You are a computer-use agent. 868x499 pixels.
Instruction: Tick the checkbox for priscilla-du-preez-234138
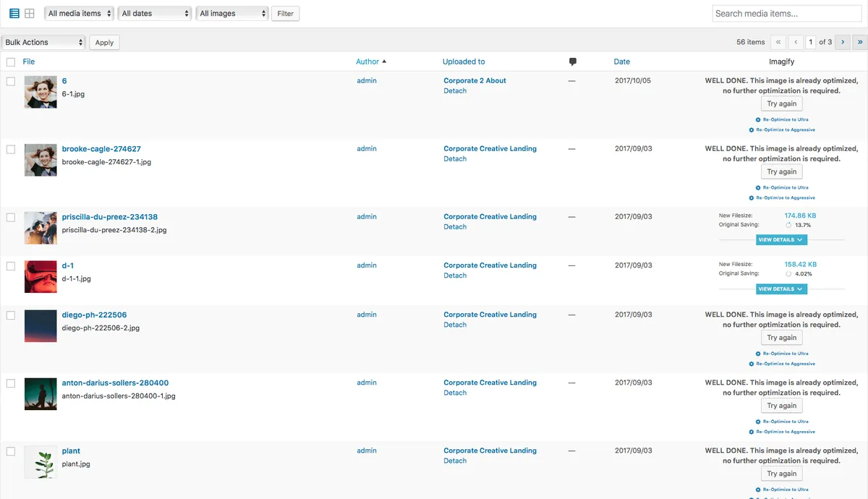tap(11, 218)
